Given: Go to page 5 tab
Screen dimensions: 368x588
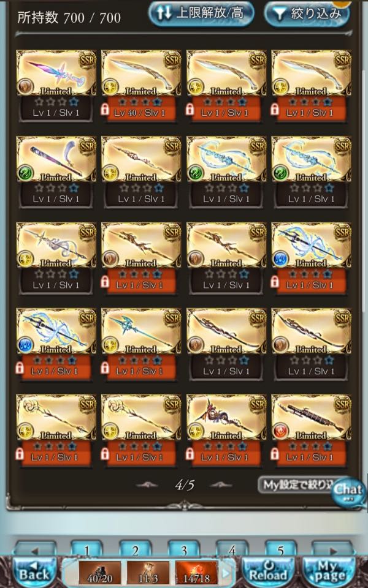Looking at the screenshot, I should pos(280,549).
